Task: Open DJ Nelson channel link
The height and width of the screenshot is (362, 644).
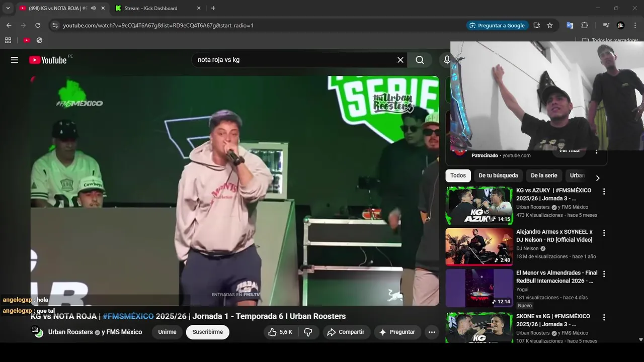Action: (527, 248)
